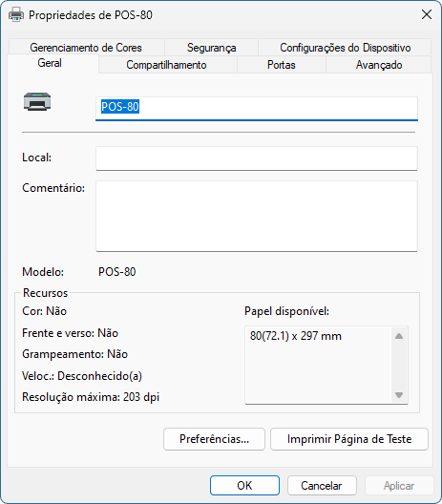The image size is (442, 504).
Task: Go to the Avançado tab
Action: 379,65
